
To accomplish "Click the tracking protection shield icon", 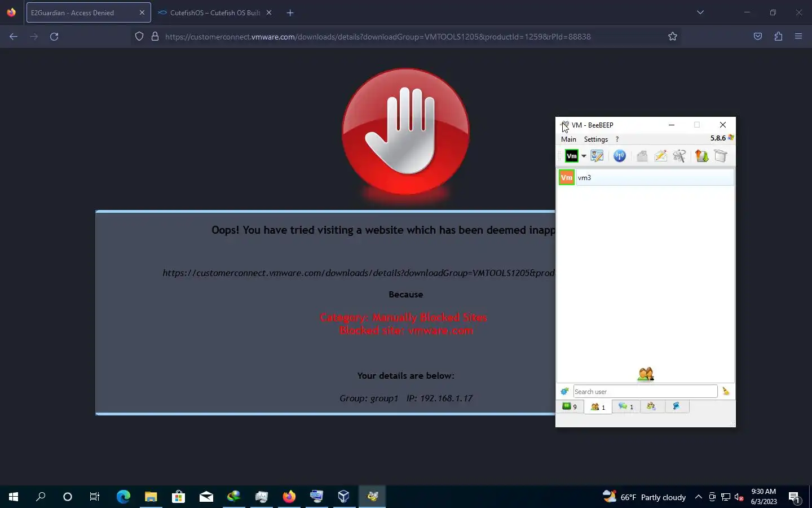I will (x=139, y=36).
